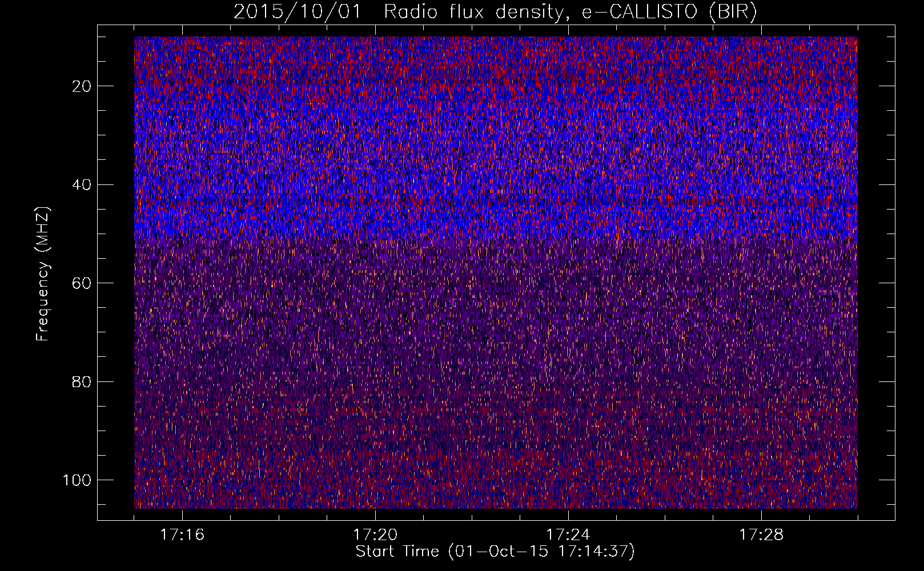This screenshot has height=571, width=924.
Task: Click the 'e-CALLISTO (BIR)' text in title
Action: (x=669, y=12)
